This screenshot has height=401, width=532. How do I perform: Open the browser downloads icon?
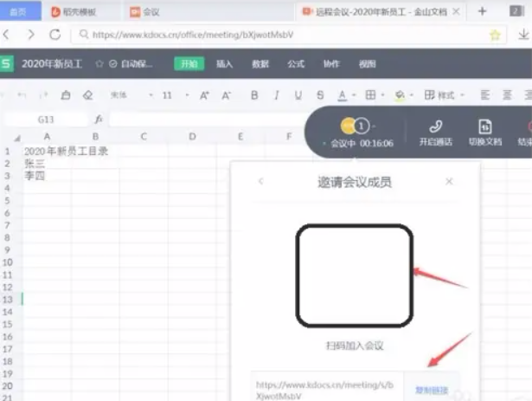(x=523, y=35)
